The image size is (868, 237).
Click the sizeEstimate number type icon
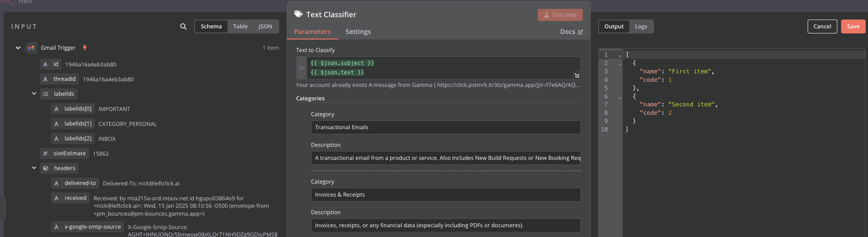pyautogui.click(x=46, y=153)
